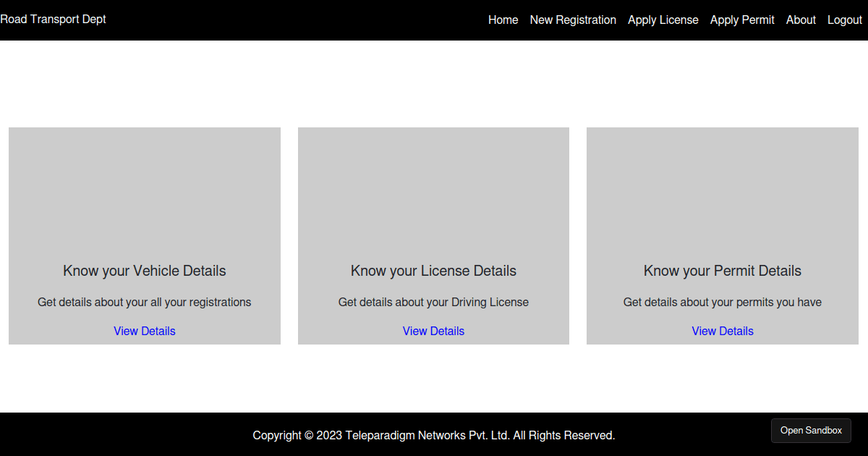
Task: View Details for permits
Action: [722, 331]
